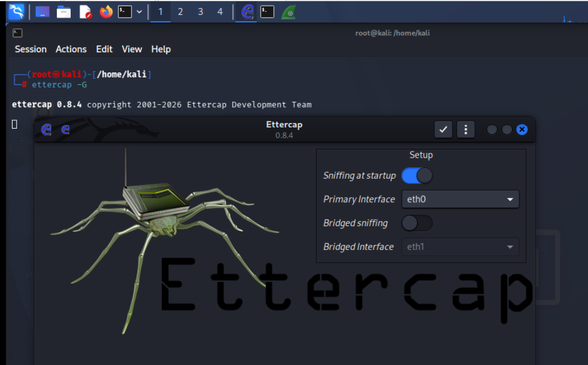Open the Bridged Interface eth1 dropdown
588x365 pixels.
tap(460, 247)
